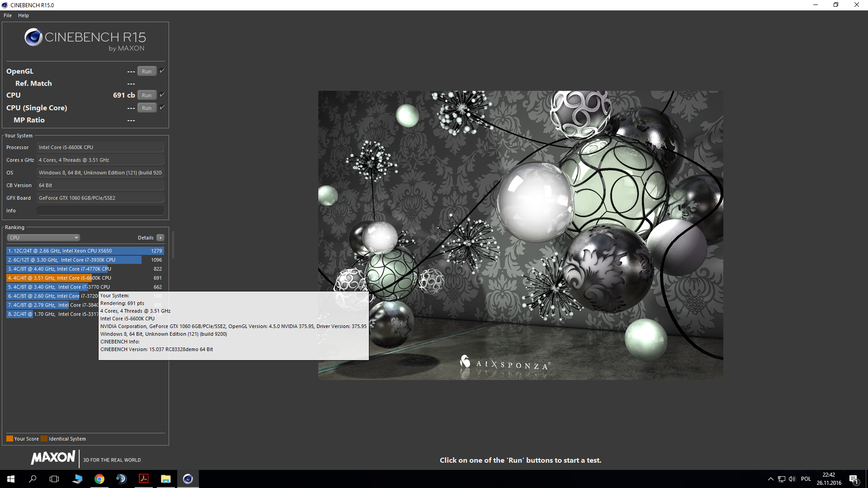This screenshot has width=868, height=488.
Task: Open the ranking CPU dropdown
Action: point(43,238)
